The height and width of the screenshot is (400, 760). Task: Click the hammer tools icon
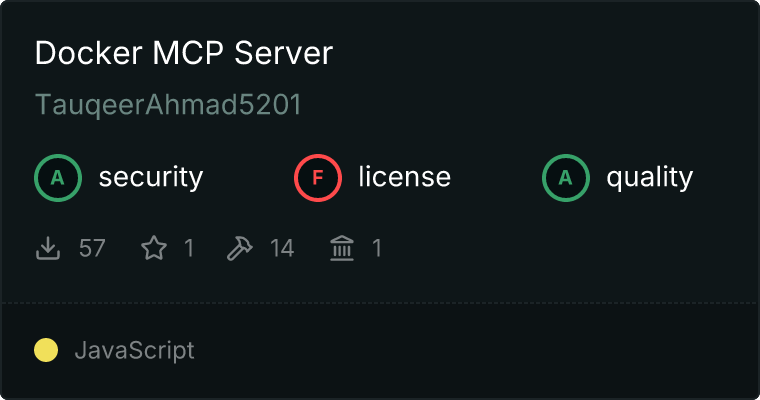[x=239, y=248]
